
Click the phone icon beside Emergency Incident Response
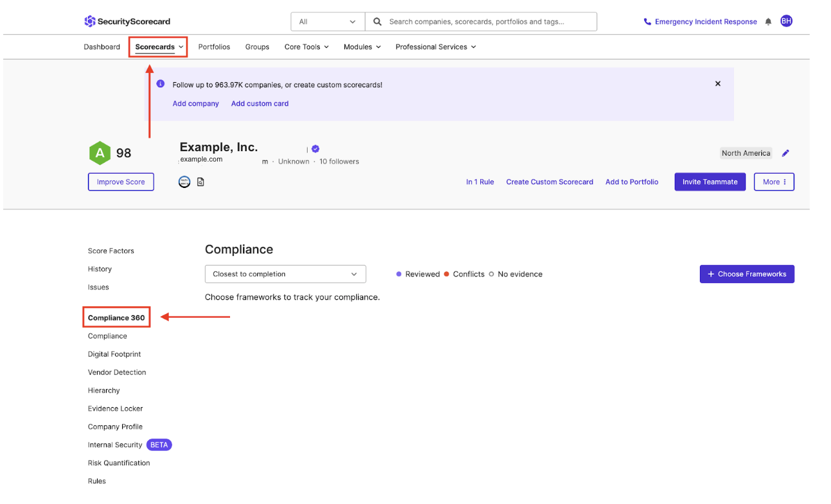(647, 21)
